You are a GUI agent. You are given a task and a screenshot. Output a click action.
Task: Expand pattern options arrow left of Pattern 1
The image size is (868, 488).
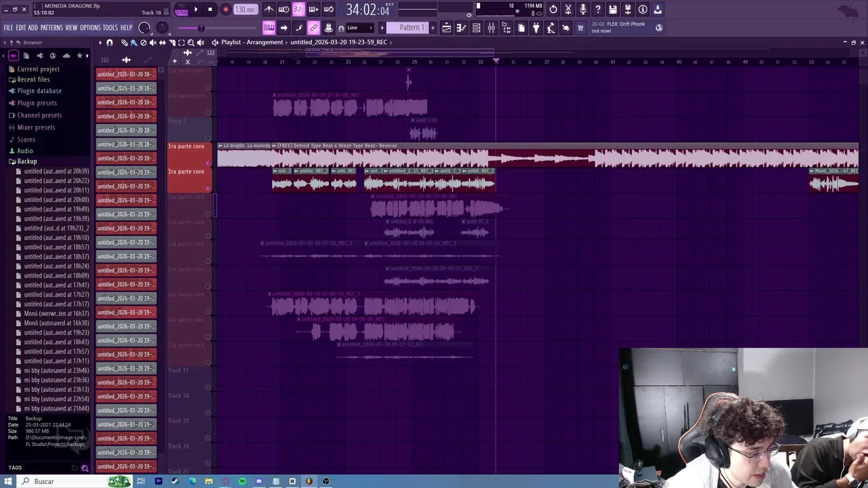pyautogui.click(x=382, y=28)
